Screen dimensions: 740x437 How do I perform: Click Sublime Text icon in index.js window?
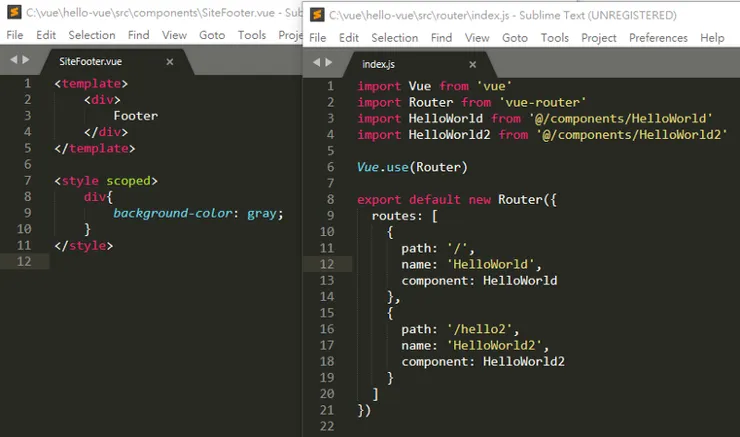point(317,15)
